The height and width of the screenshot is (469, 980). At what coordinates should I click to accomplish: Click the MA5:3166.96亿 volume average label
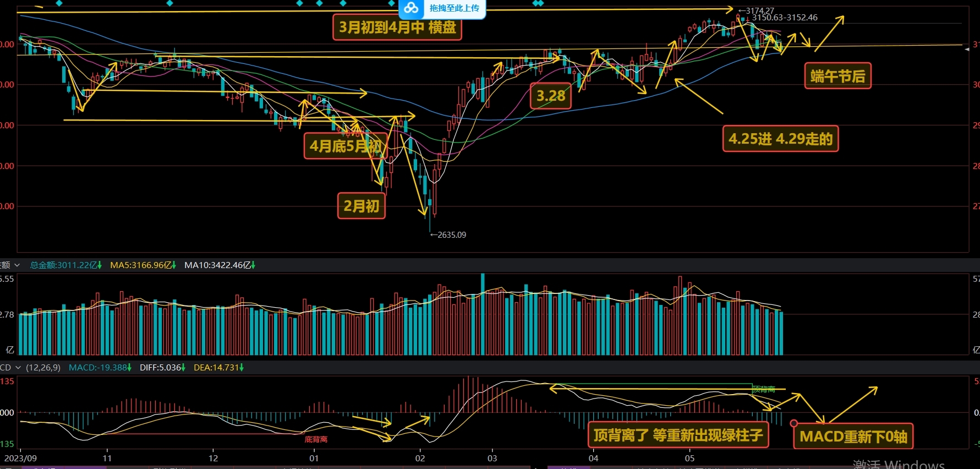143,265
